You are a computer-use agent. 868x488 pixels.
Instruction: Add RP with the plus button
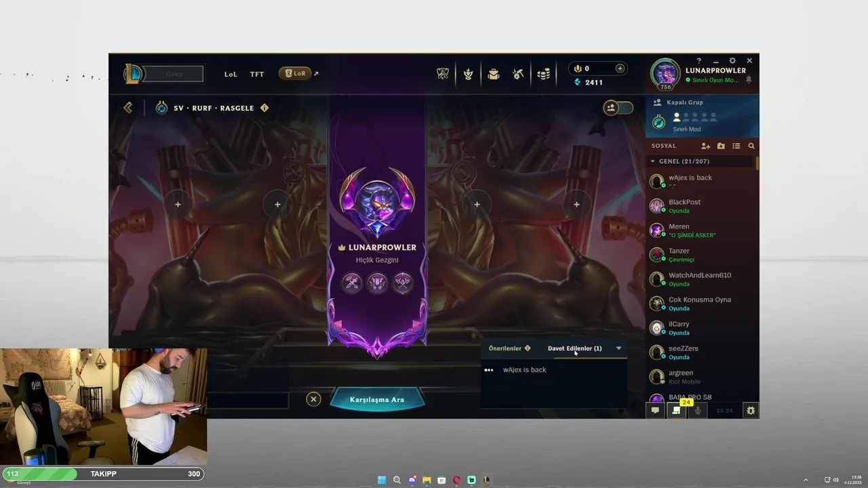(x=619, y=68)
